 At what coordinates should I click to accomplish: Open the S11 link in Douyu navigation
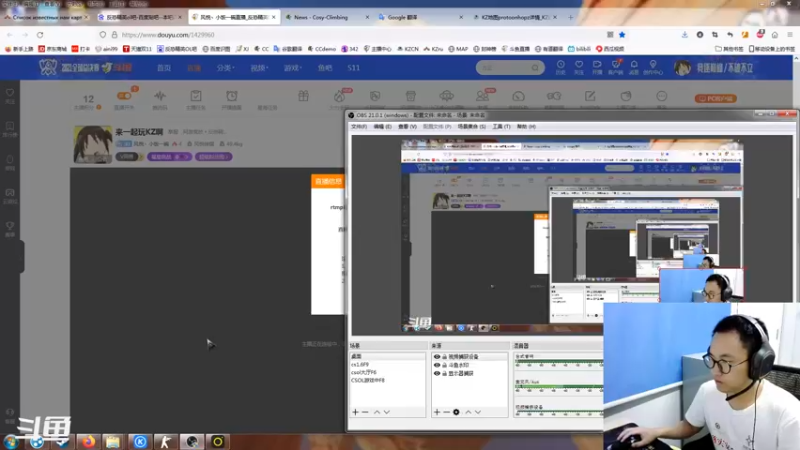click(354, 67)
